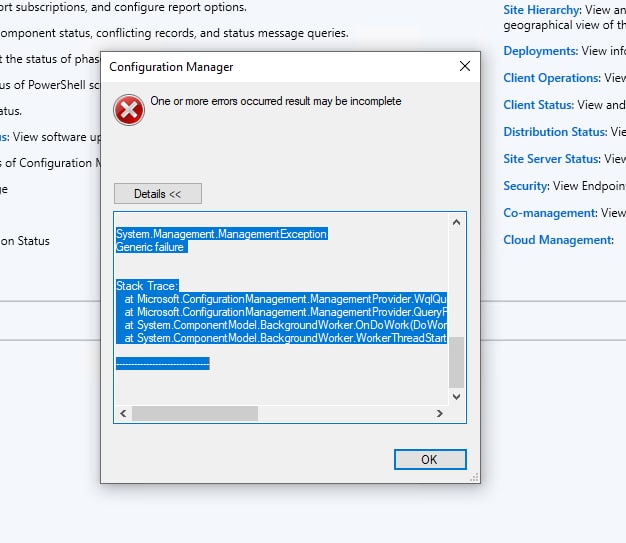Image resolution: width=626 pixels, height=543 pixels.
Task: Click the details box scroll up arrow
Action: tap(456, 222)
